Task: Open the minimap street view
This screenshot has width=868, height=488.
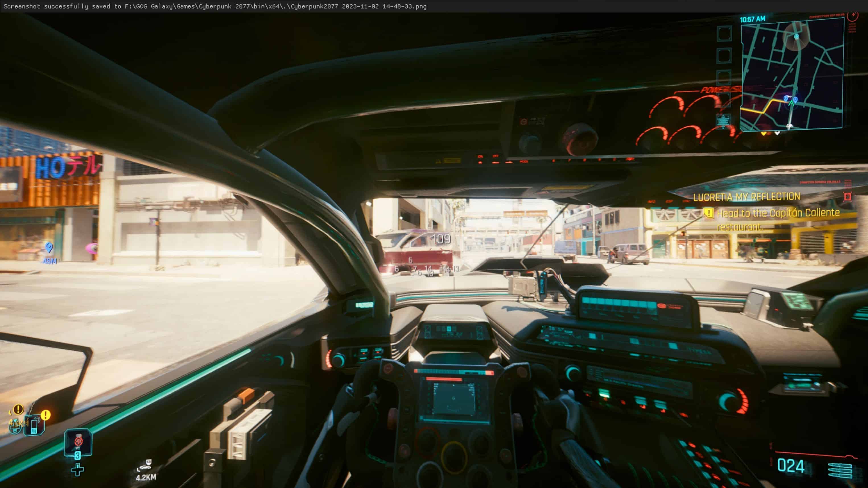Action: [792, 74]
